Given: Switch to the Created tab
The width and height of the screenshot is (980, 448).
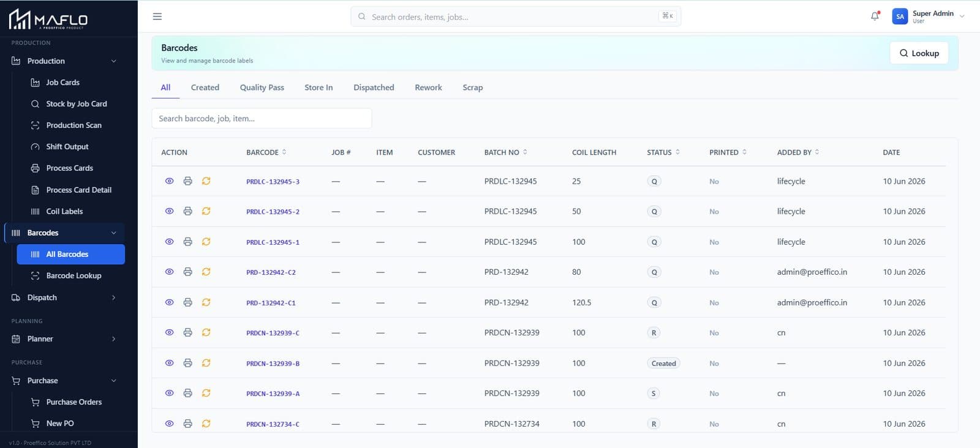Looking at the screenshot, I should (205, 88).
